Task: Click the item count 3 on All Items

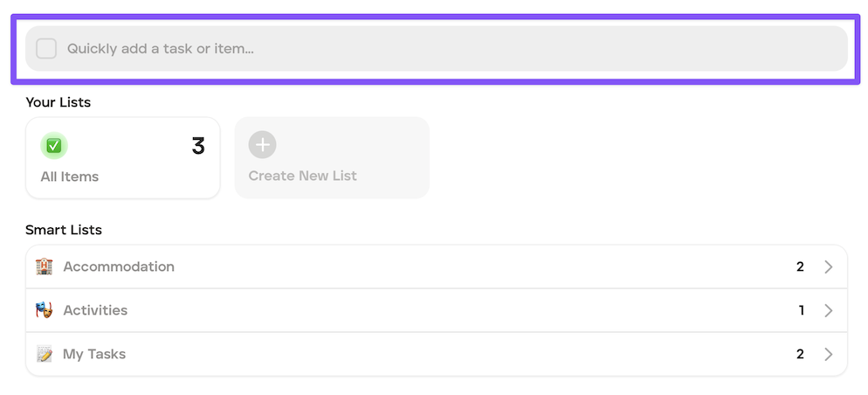Action: point(198,146)
